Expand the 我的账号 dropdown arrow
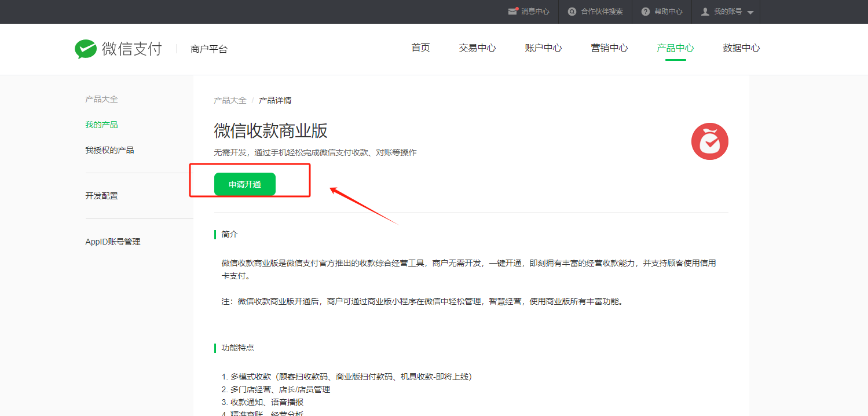Image resolution: width=868 pixels, height=416 pixels. [750, 13]
